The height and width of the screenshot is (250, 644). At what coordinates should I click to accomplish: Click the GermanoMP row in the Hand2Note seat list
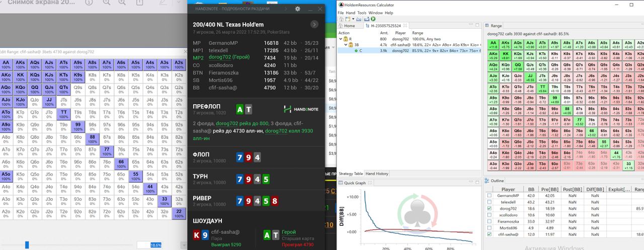255,43
